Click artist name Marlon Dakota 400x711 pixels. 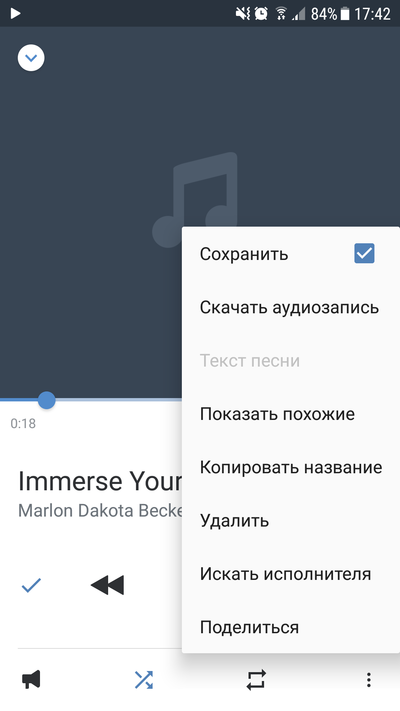pos(76,511)
